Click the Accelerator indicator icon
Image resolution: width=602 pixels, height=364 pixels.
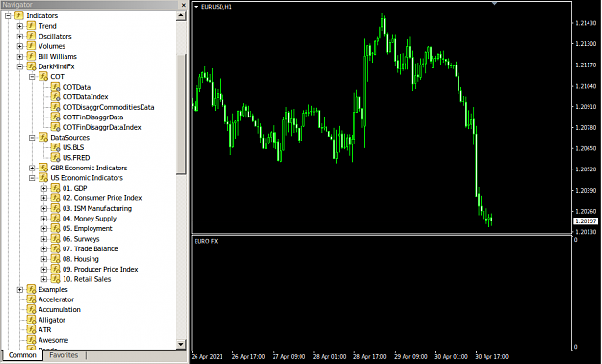pyautogui.click(x=31, y=299)
